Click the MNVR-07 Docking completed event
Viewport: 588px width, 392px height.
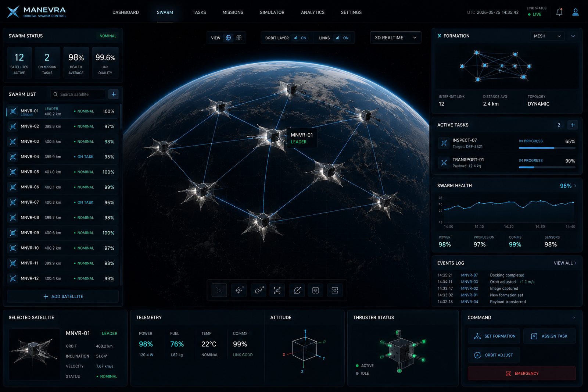[481, 275]
